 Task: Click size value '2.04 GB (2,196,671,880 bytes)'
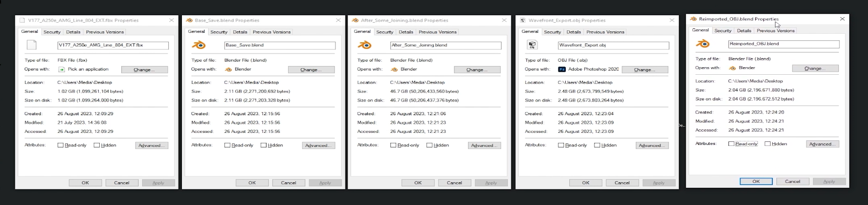761,90
